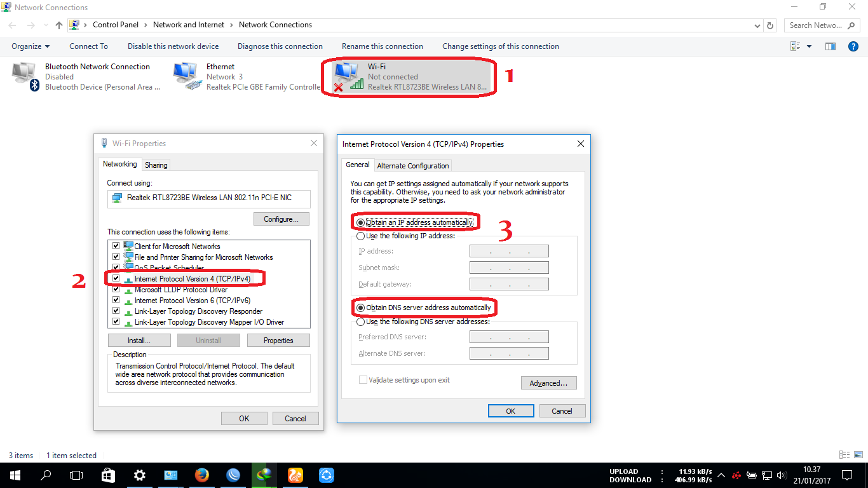Click Properties button in Wi-Fi Properties
868x488 pixels.
pyautogui.click(x=278, y=341)
